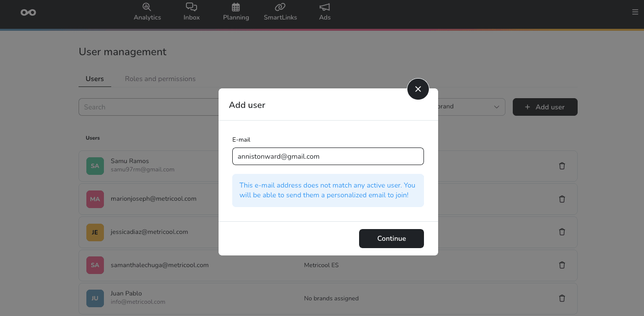Delete the user Samu Ramos

[x=562, y=166]
